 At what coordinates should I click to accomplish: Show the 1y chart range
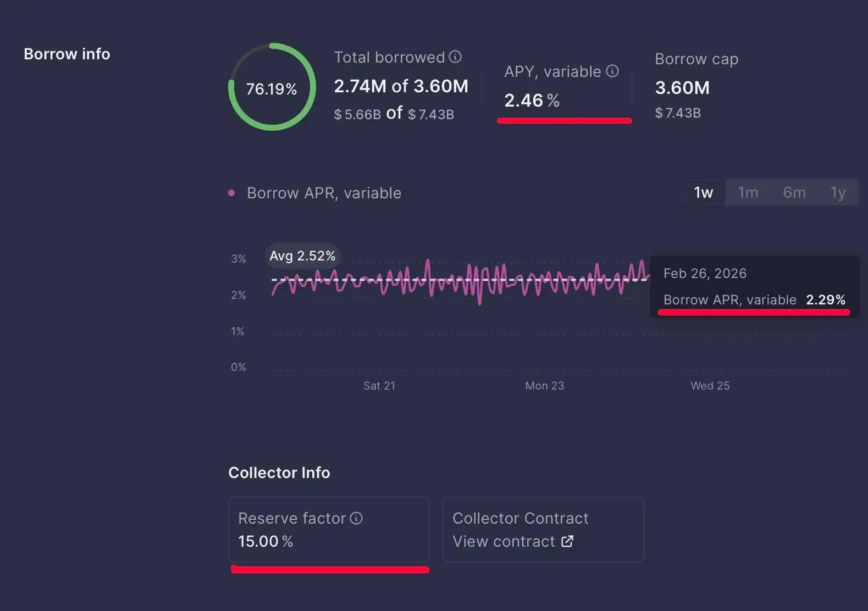tap(838, 192)
